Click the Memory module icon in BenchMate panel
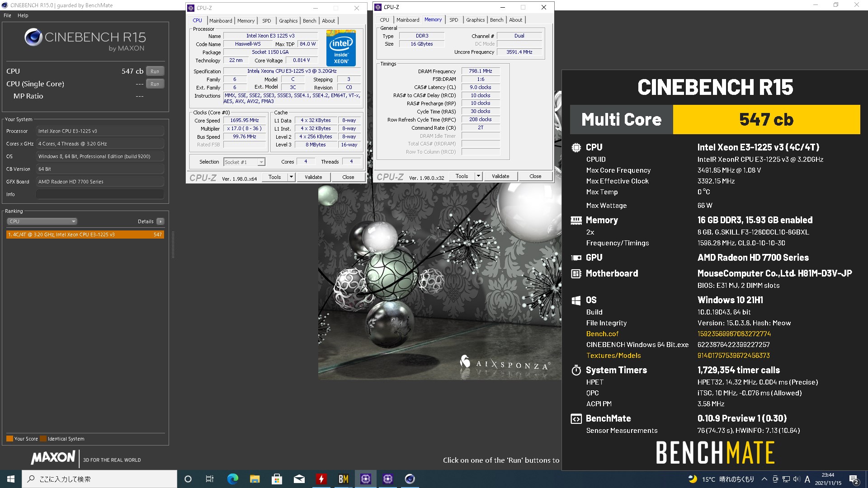 576,220
